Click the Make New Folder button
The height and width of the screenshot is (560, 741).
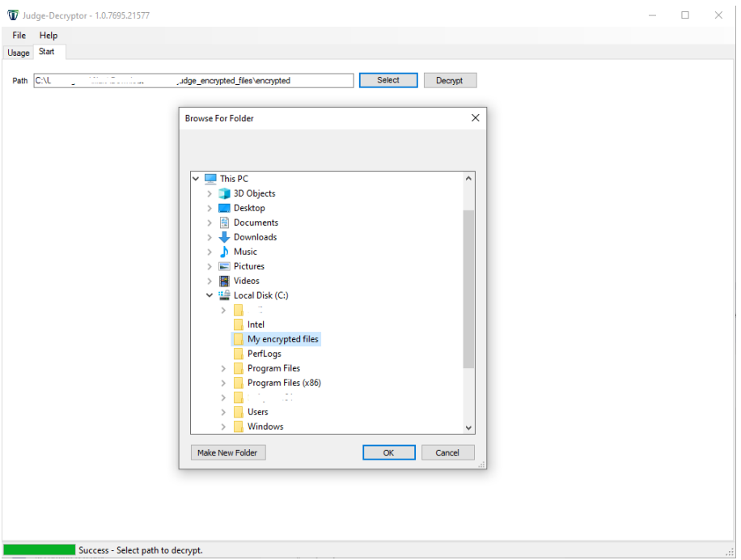tap(227, 452)
